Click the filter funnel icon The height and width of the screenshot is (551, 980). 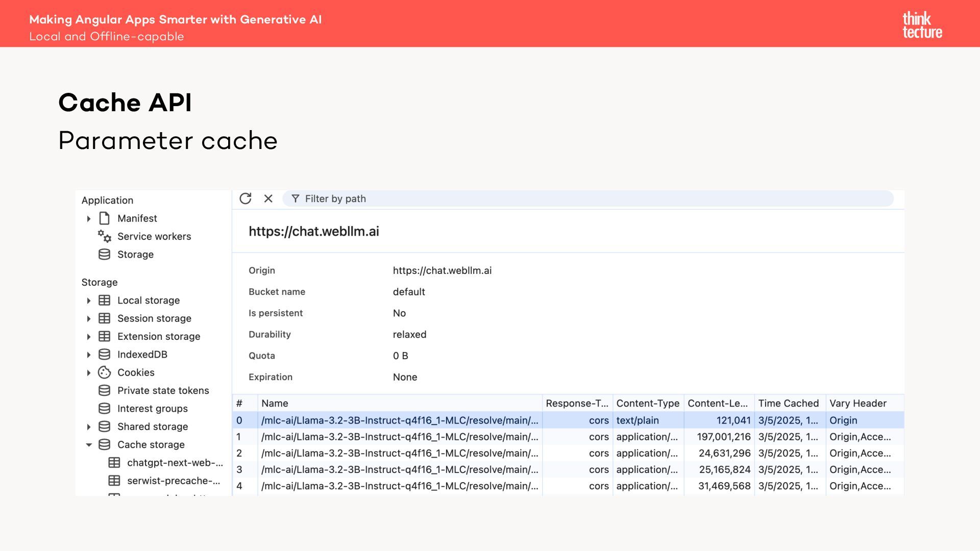[x=295, y=198]
